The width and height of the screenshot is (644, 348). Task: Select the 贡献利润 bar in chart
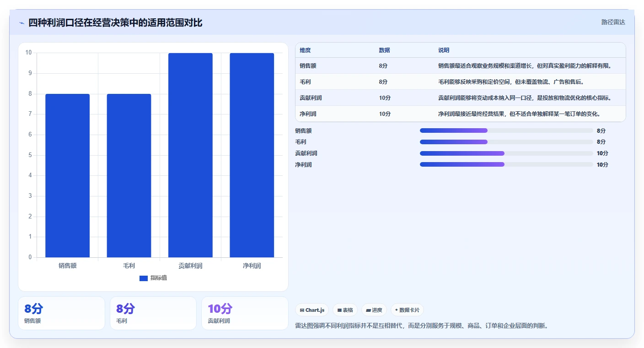coord(190,155)
